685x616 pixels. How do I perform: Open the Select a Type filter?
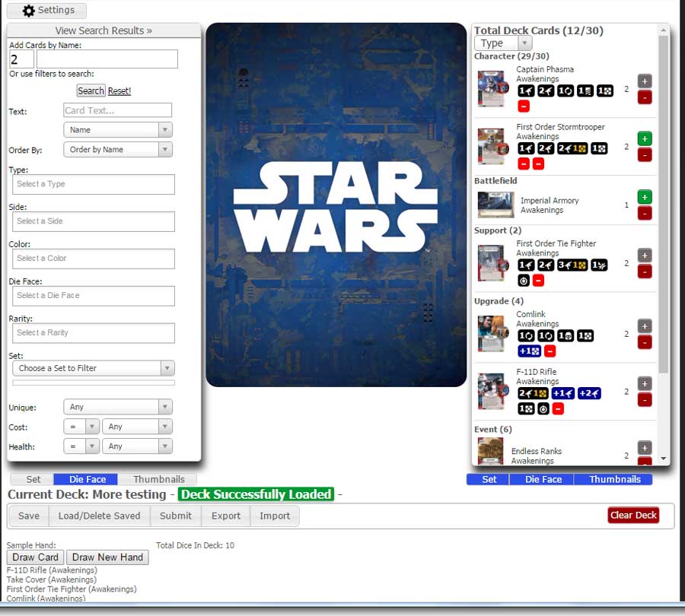pyautogui.click(x=94, y=184)
